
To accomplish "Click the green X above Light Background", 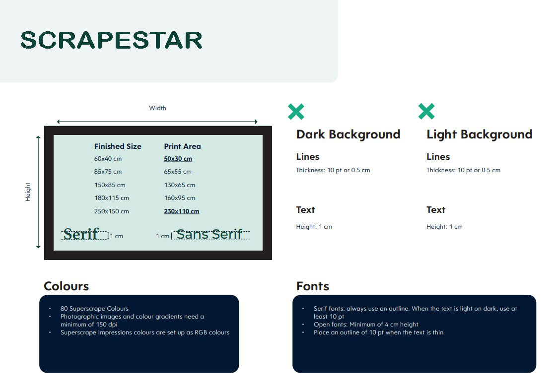I will click(x=426, y=112).
